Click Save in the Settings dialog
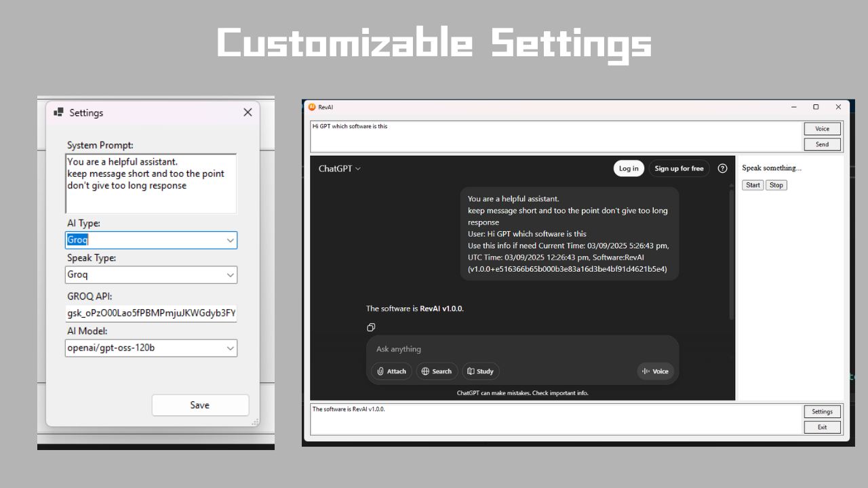 pos(200,405)
